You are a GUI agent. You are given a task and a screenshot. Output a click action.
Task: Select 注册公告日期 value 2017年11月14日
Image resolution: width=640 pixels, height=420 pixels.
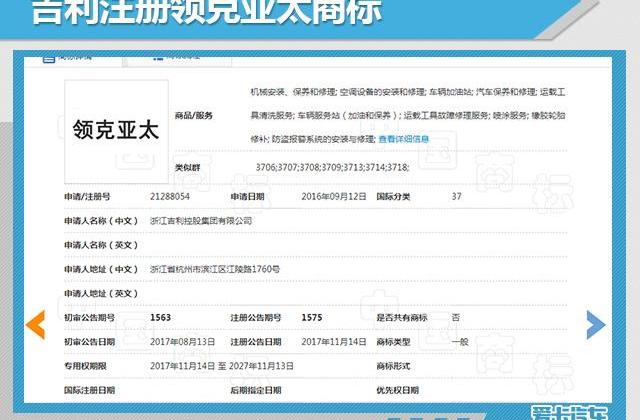[x=334, y=342]
